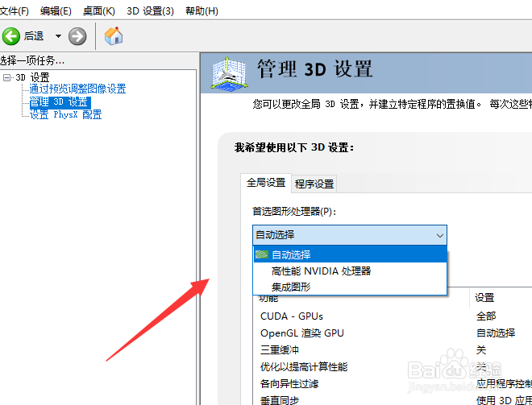The image size is (532, 405).
Task: Go to the Home page icon
Action: pyautogui.click(x=114, y=36)
